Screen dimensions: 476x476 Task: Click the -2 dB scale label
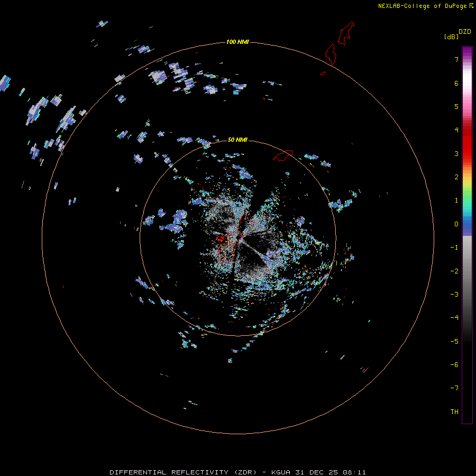[454, 271]
